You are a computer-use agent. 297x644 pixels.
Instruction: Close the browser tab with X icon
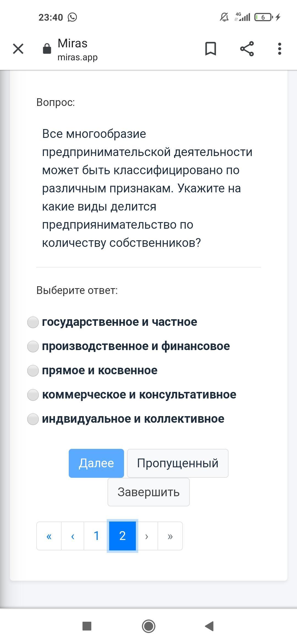(x=18, y=49)
